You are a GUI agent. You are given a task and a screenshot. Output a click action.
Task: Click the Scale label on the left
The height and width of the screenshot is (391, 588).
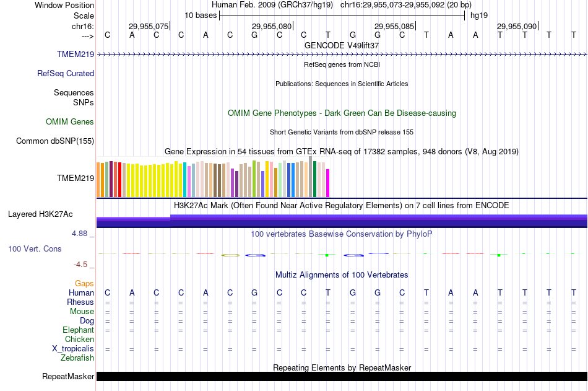84,15
